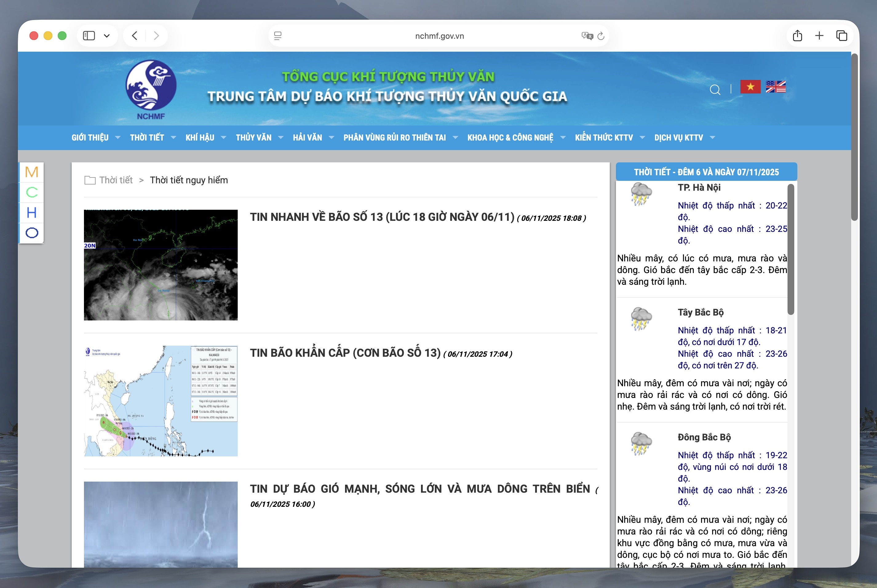This screenshot has width=877, height=588.
Task: Toggle the Safari sidebar button
Action: click(x=89, y=36)
